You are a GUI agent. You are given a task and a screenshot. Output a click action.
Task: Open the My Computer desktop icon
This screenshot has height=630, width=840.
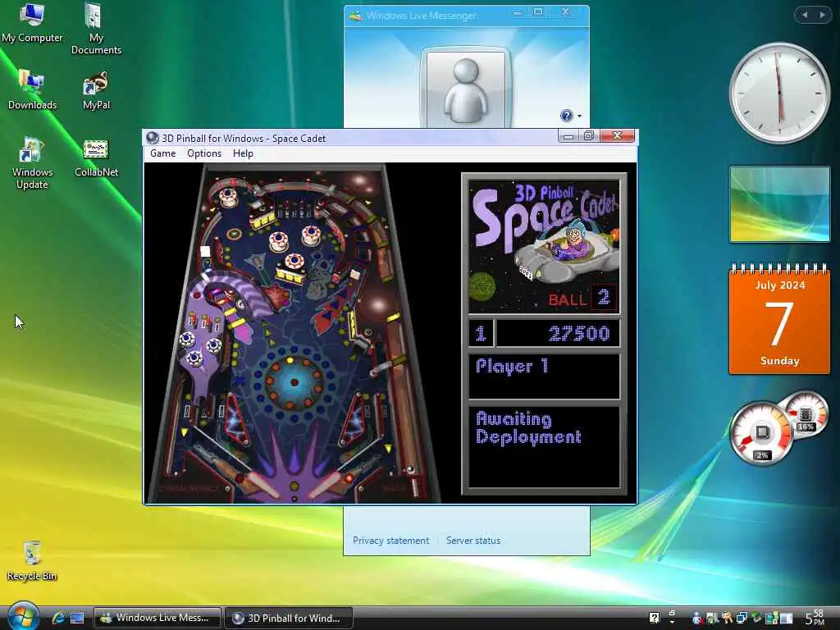click(x=32, y=23)
